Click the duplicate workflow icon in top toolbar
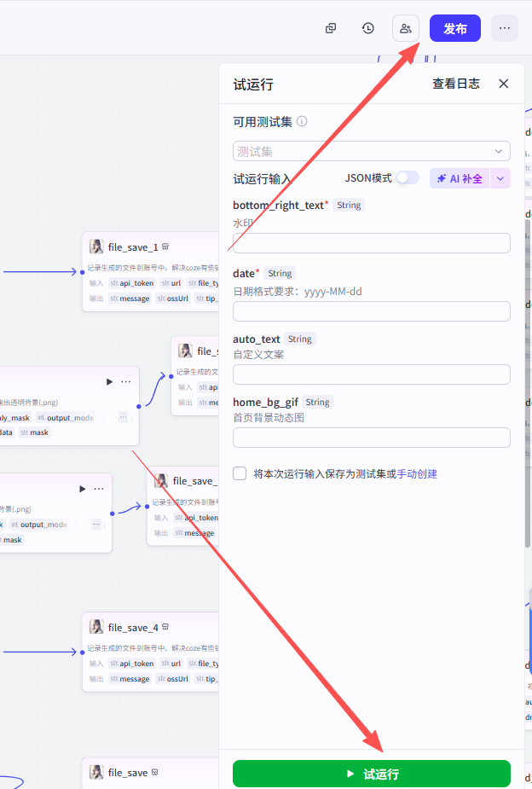The height and width of the screenshot is (789, 532). click(x=331, y=28)
